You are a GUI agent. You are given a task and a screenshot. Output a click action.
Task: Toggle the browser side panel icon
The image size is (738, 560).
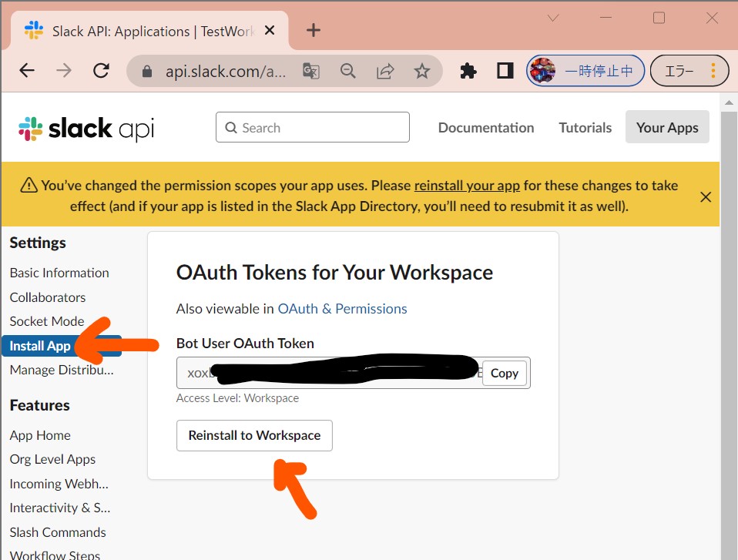[505, 71]
